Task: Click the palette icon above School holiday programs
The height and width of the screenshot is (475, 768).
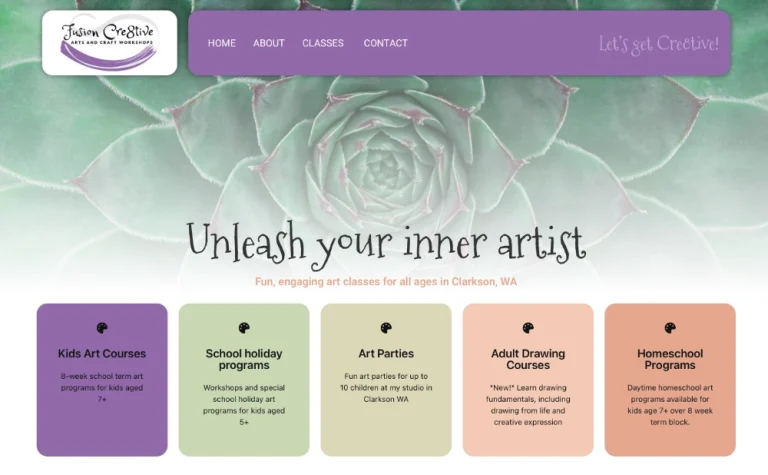Action: [244, 328]
